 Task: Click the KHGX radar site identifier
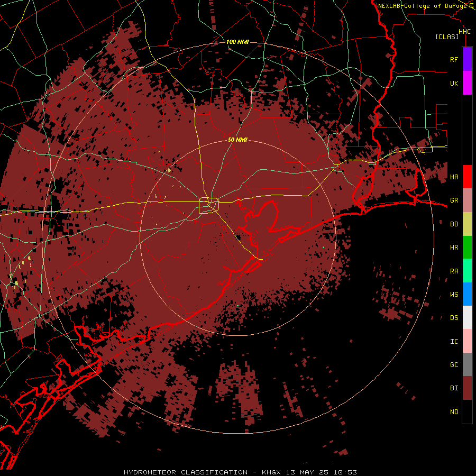271,472
